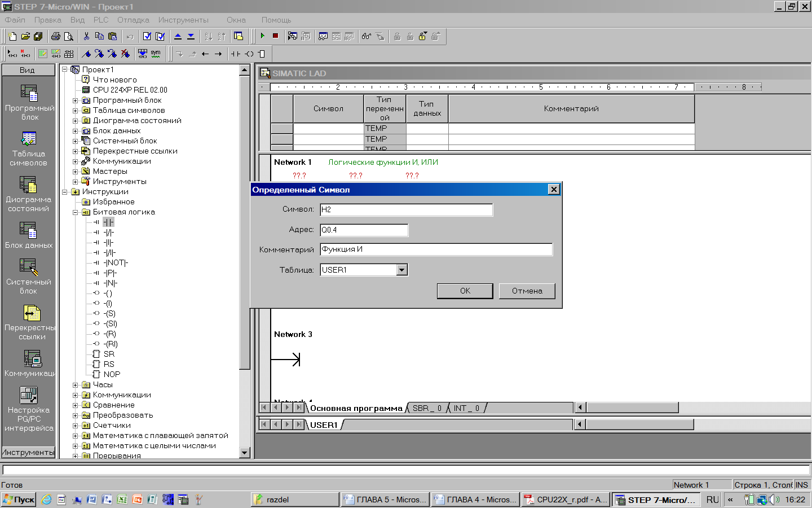The height and width of the screenshot is (508, 812).
Task: Click the Print icon in toolbar
Action: (56, 36)
